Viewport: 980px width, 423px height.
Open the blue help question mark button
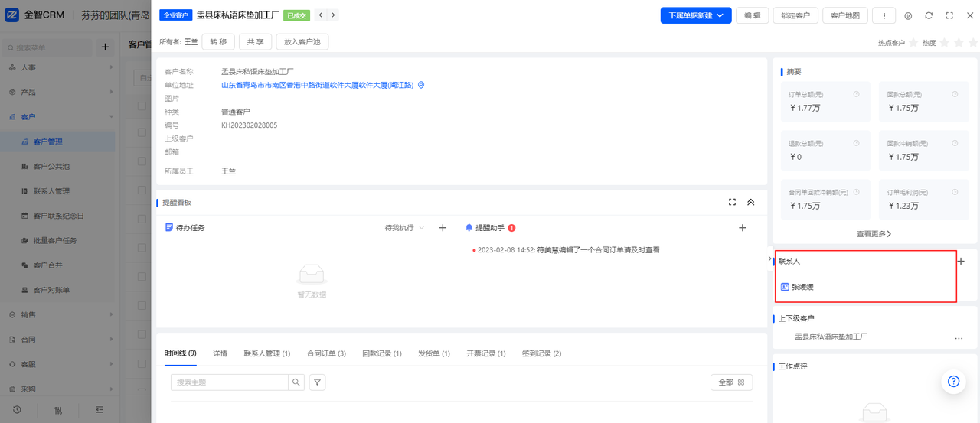click(x=953, y=381)
